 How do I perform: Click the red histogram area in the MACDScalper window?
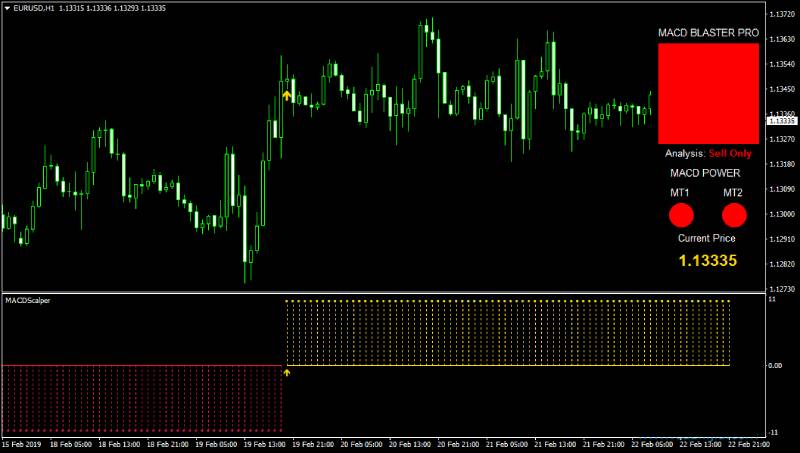coord(140,398)
